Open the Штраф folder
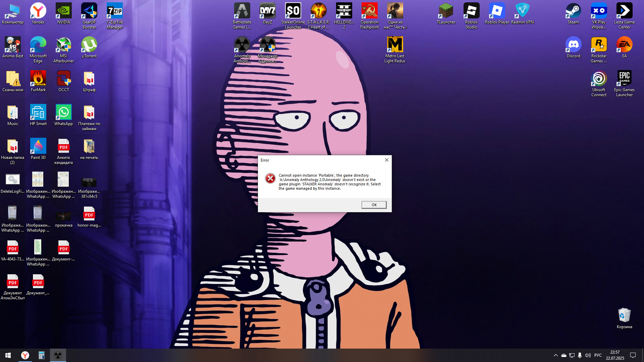Viewport: 644px width, 362px height. (x=89, y=81)
